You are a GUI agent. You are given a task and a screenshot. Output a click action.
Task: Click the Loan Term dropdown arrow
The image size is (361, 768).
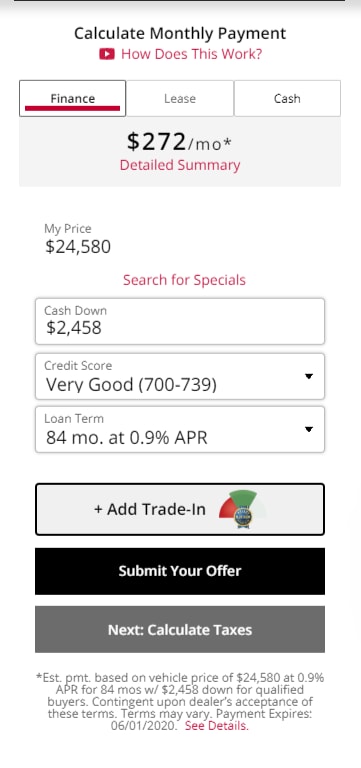coord(309,429)
